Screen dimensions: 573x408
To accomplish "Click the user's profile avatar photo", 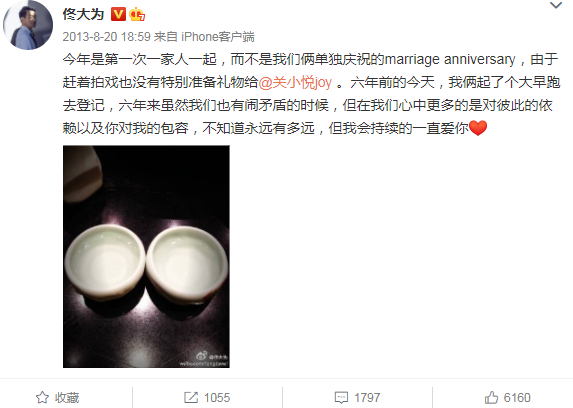I will pyautogui.click(x=28, y=25).
